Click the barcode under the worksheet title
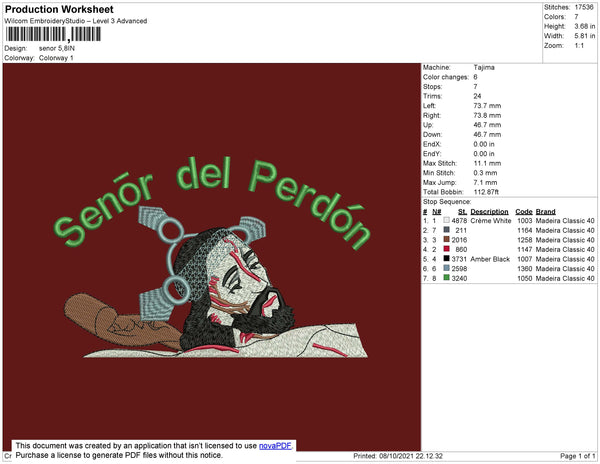This screenshot has width=600, height=464. pyautogui.click(x=53, y=35)
